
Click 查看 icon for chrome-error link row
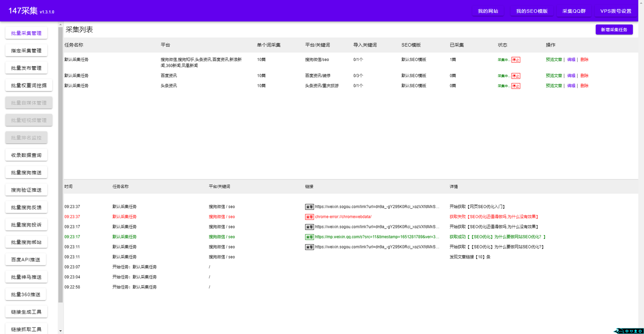point(309,217)
